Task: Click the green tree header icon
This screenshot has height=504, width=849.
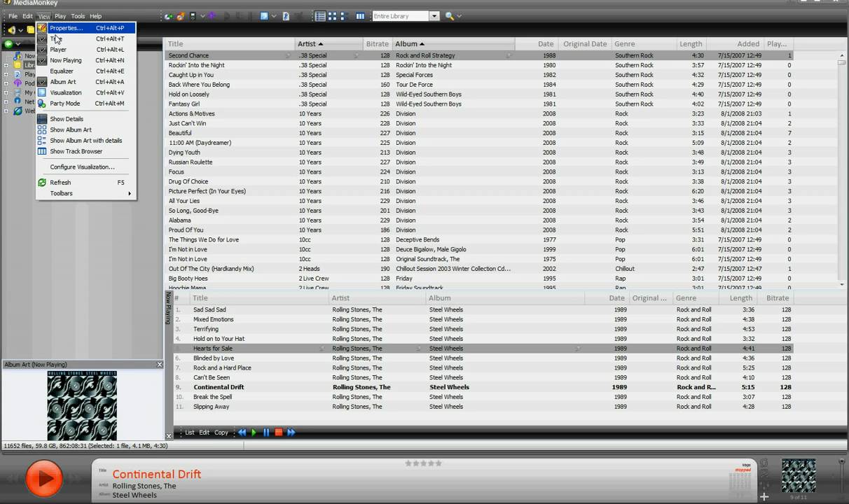Action: (x=8, y=44)
